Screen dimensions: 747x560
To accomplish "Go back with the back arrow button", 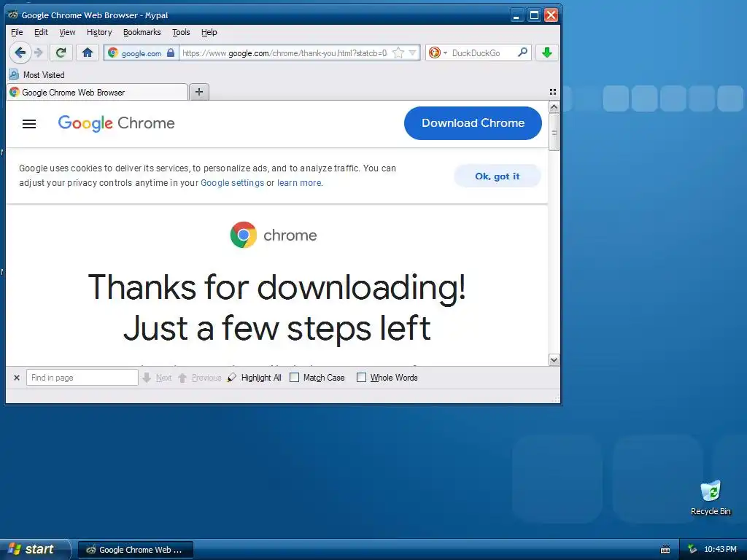I will point(20,52).
